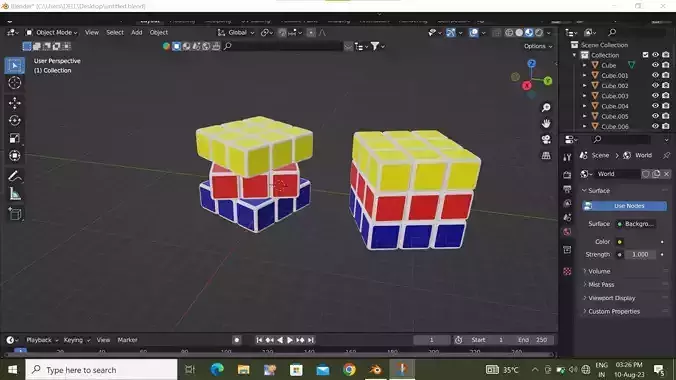The height and width of the screenshot is (380, 676).
Task: Open the Object menu
Action: coord(159,32)
